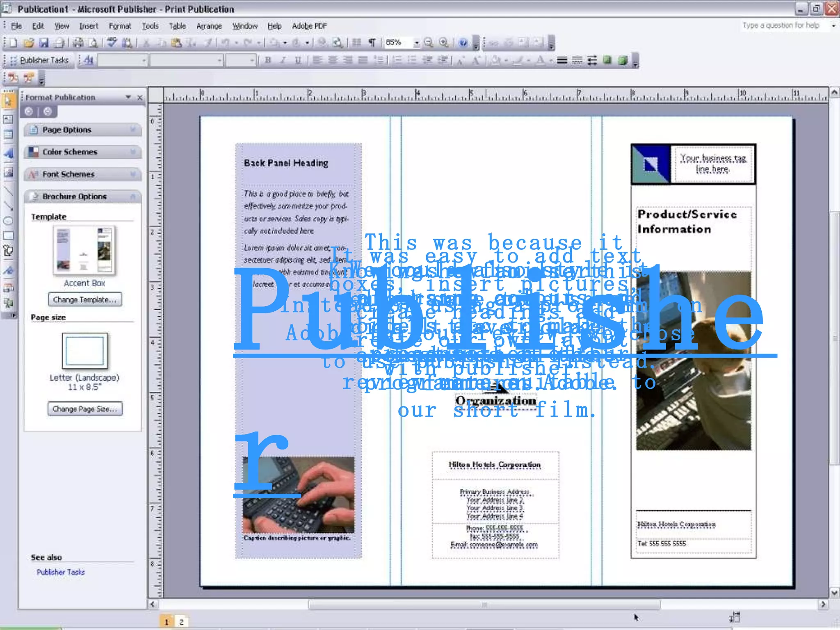The height and width of the screenshot is (630, 840).
Task: Click the New Publication icon
Action: tap(13, 43)
